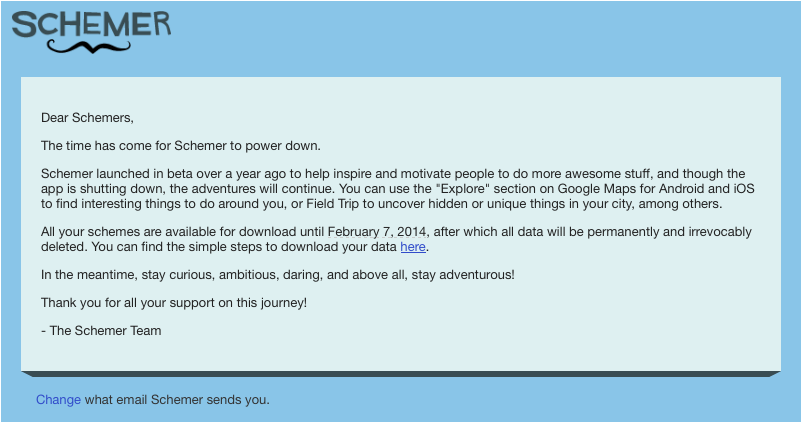Click the '- The Schemer Team' signature
The height and width of the screenshot is (424, 802).
click(x=101, y=330)
